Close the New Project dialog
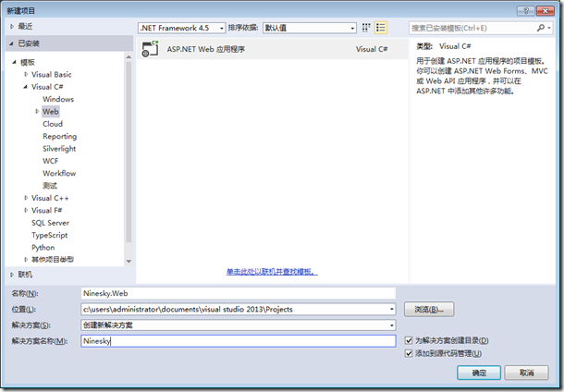This screenshot has height=392, width=564. (x=546, y=7)
